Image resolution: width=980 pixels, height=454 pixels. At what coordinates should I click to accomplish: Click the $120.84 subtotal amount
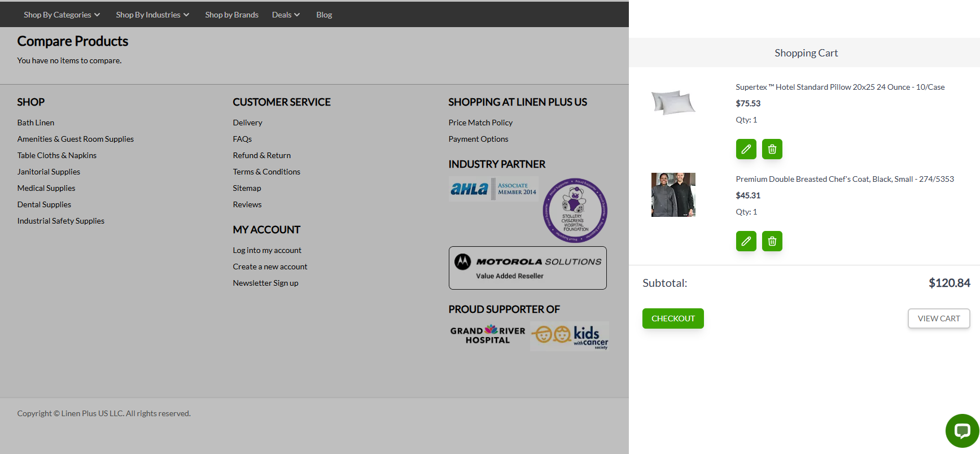949,283
